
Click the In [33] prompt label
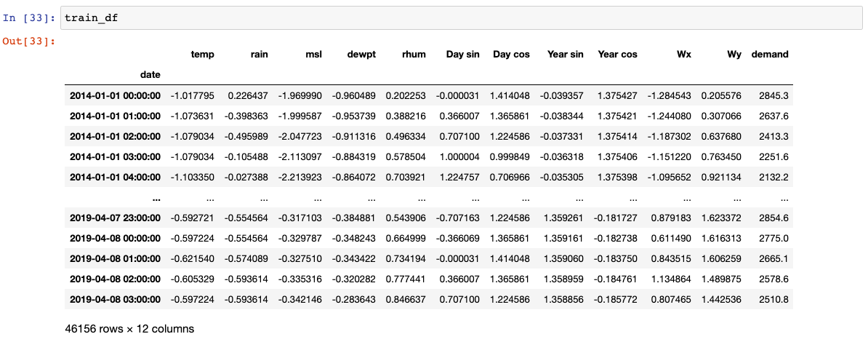click(29, 17)
